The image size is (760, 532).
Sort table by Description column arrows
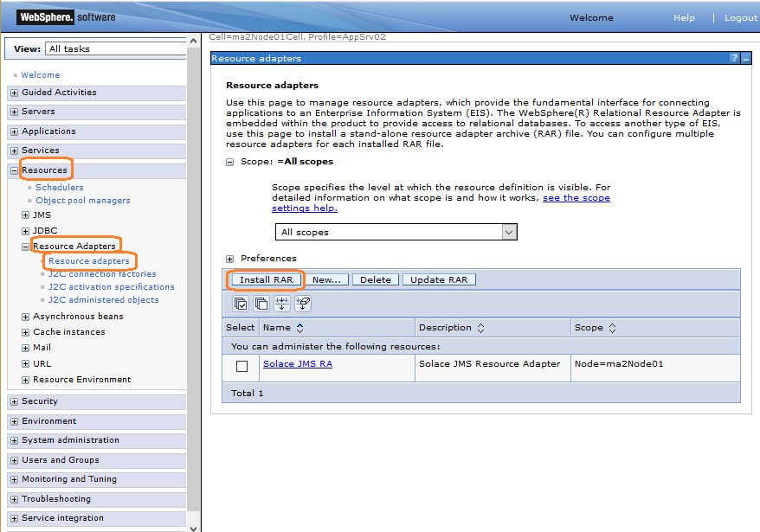tap(480, 329)
